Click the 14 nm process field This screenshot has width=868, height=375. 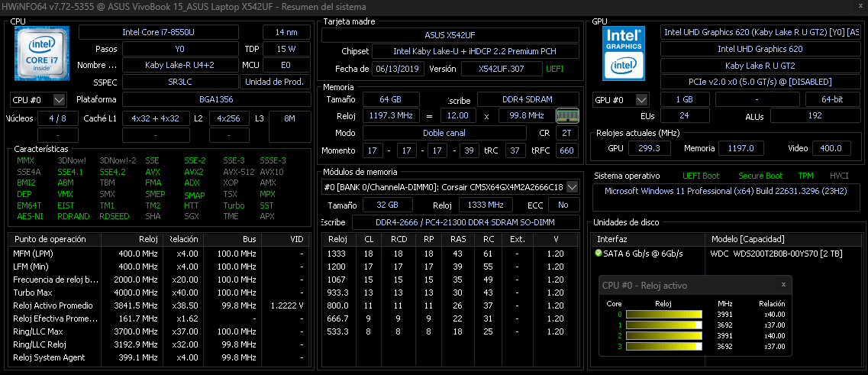point(286,32)
